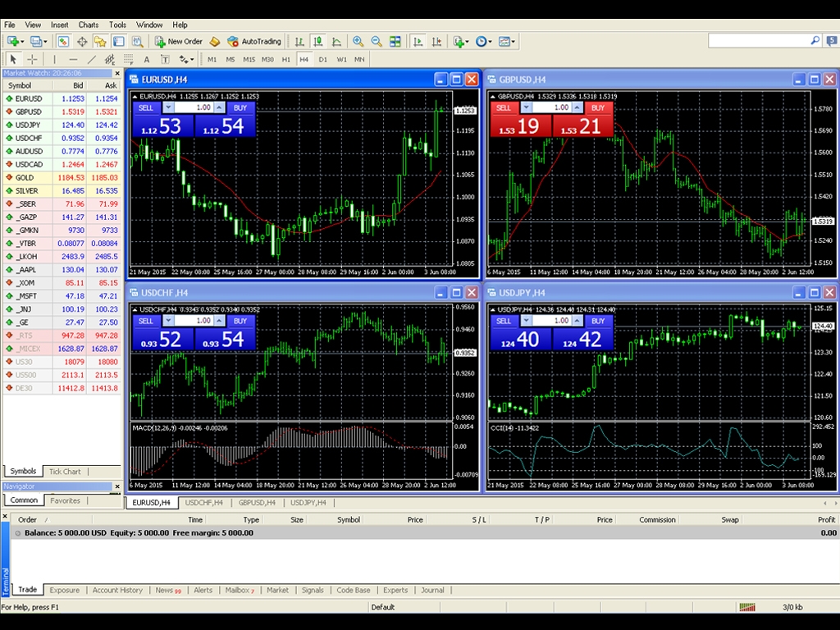Open Fibonacci retracement tool
The height and width of the screenshot is (630, 840).
click(x=128, y=59)
